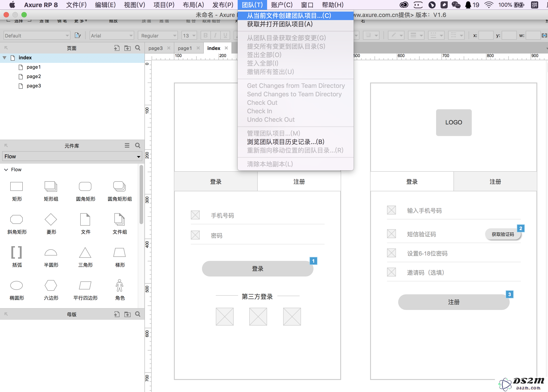This screenshot has width=548, height=392.
Task: Choose 从当前文件创建团队项目 menu entry
Action: pos(295,16)
